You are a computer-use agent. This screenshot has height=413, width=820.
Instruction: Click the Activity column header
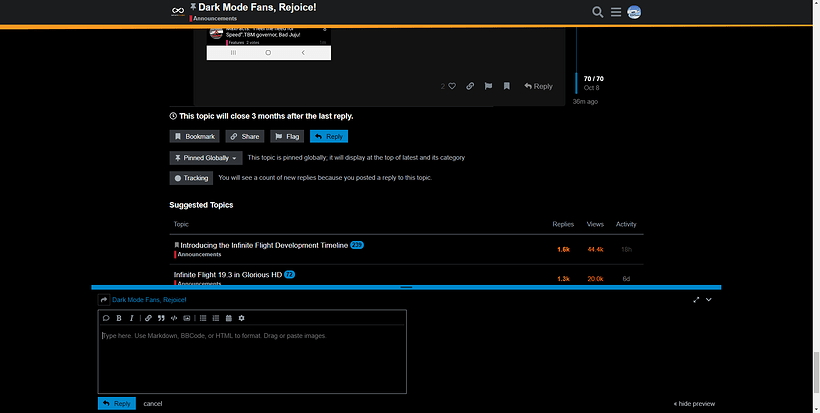point(626,224)
